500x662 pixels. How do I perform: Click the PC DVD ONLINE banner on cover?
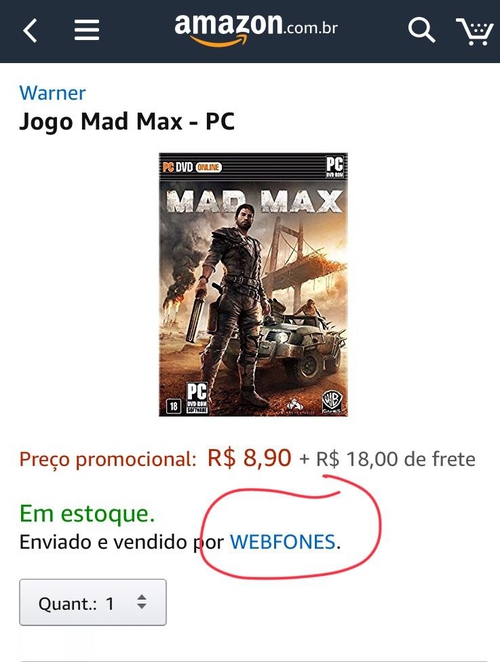click(x=192, y=167)
